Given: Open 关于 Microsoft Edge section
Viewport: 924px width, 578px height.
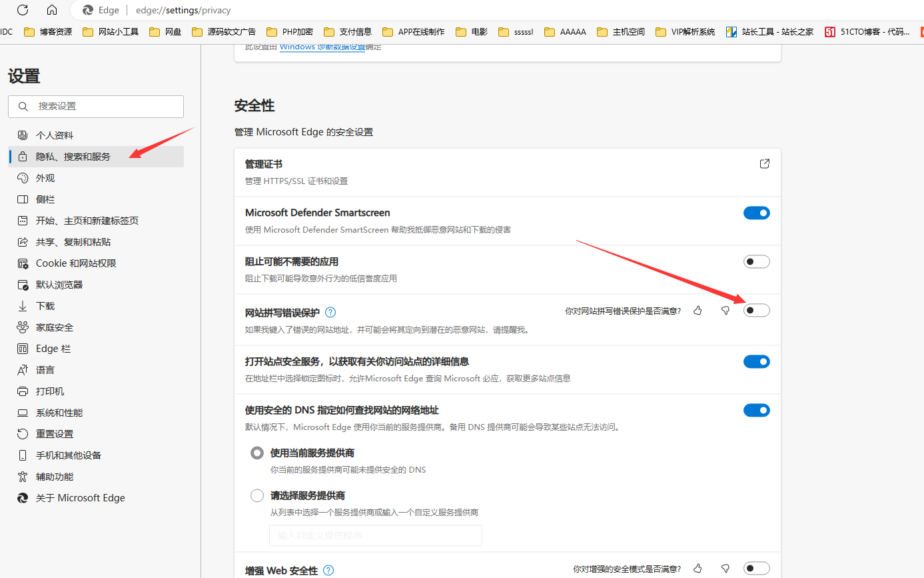Looking at the screenshot, I should pyautogui.click(x=96, y=498).
